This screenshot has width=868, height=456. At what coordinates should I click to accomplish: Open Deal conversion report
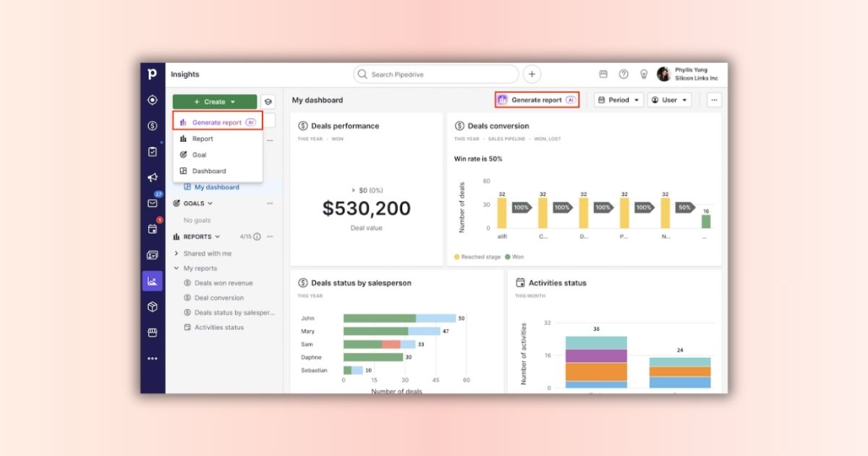(219, 297)
